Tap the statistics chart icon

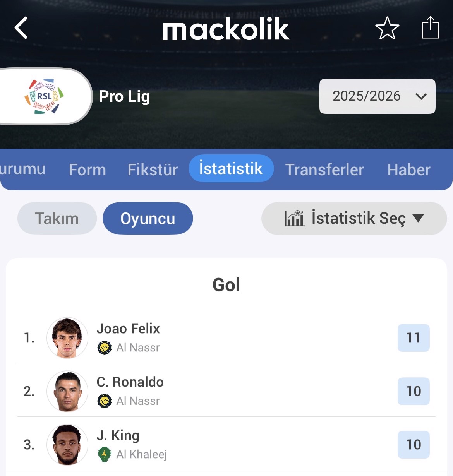295,218
